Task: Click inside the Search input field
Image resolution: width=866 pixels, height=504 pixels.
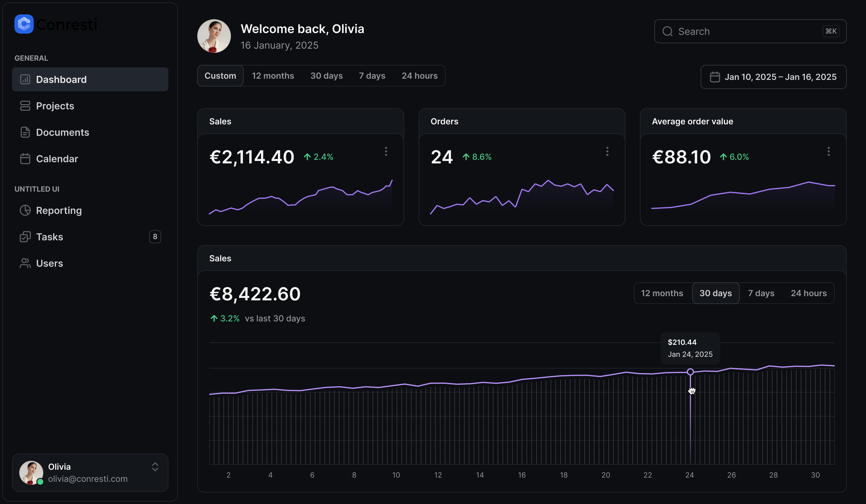Action: tap(722, 31)
